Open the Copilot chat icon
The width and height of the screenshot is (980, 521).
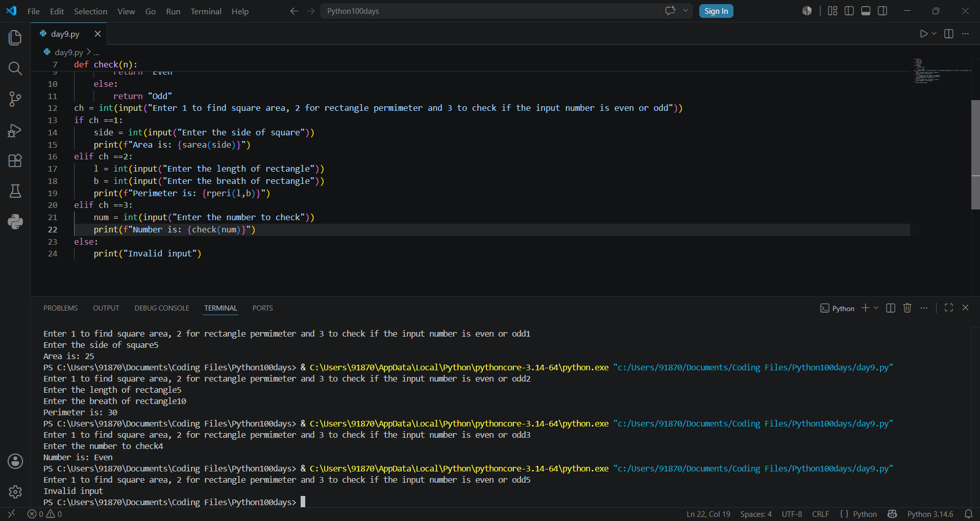pyautogui.click(x=670, y=11)
